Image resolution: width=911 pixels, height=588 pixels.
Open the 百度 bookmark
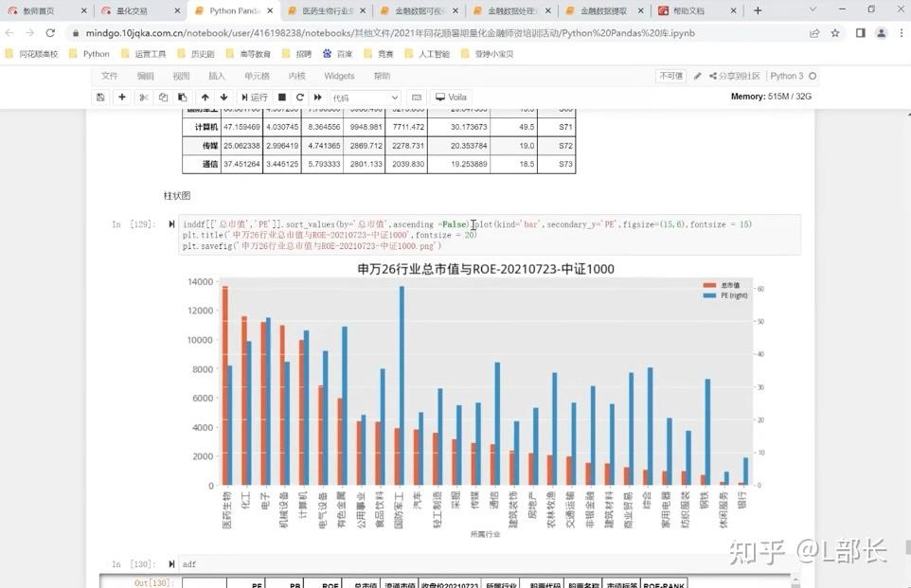coord(337,54)
